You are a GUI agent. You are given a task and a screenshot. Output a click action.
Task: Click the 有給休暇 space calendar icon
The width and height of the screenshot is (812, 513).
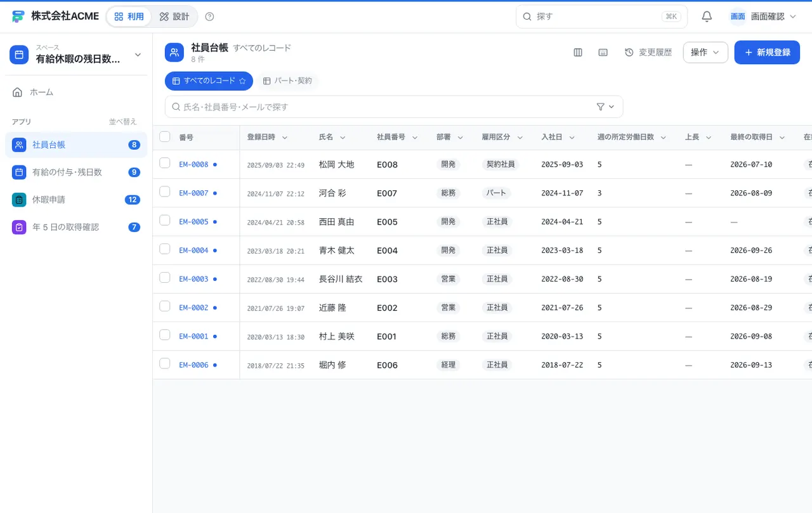click(x=19, y=55)
